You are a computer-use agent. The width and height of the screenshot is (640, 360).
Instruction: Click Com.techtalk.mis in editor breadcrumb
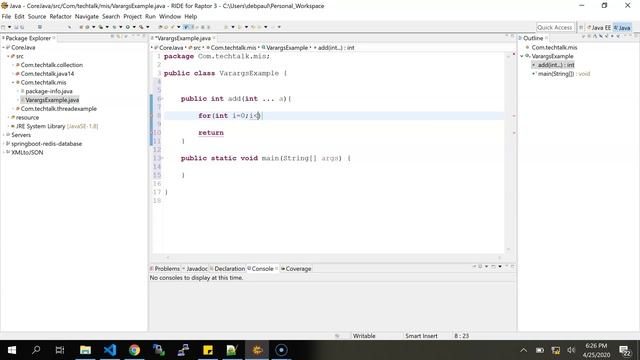[x=233, y=48]
